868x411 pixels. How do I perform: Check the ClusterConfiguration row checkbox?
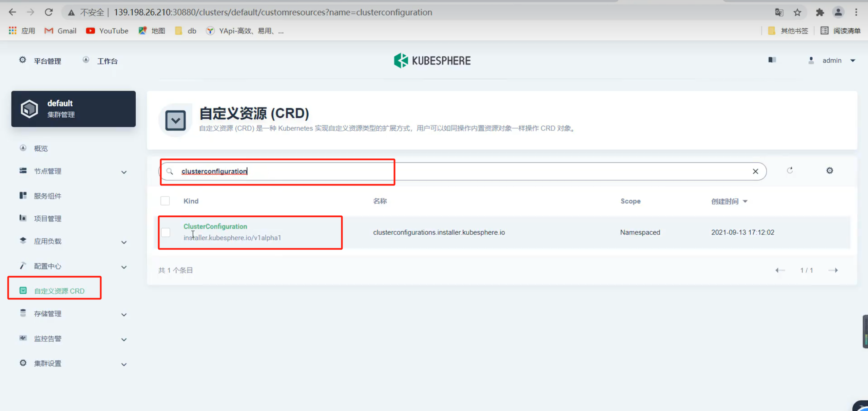[x=166, y=232]
